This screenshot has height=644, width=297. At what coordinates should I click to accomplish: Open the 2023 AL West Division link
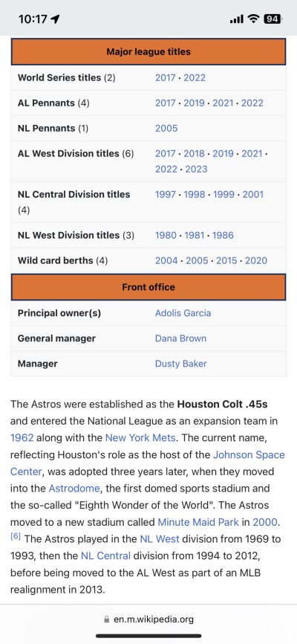196,170
